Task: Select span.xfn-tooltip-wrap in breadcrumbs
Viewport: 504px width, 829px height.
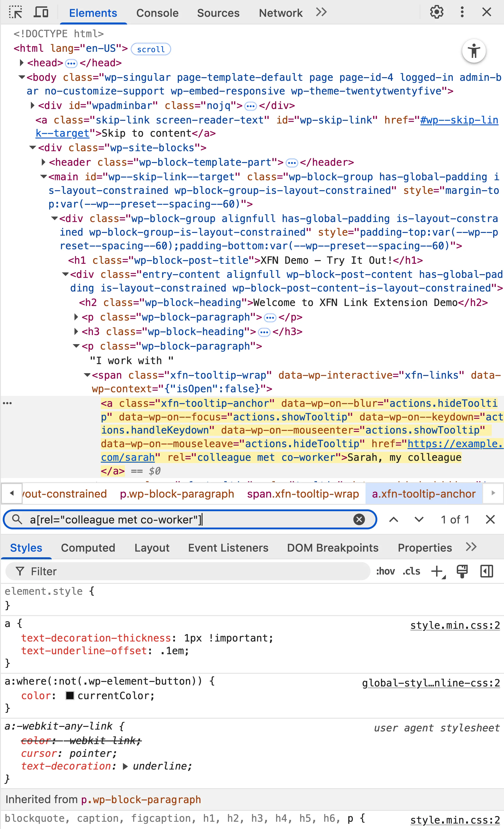Action: (303, 493)
